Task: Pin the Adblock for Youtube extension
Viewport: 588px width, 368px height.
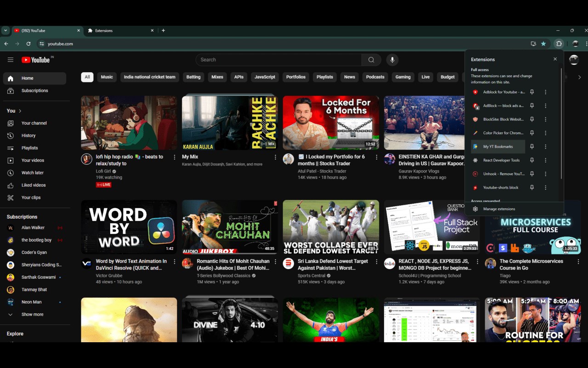Action: 532,92
